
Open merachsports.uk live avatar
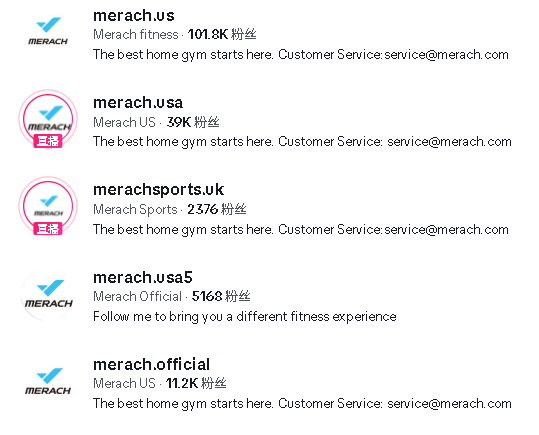pos(48,206)
